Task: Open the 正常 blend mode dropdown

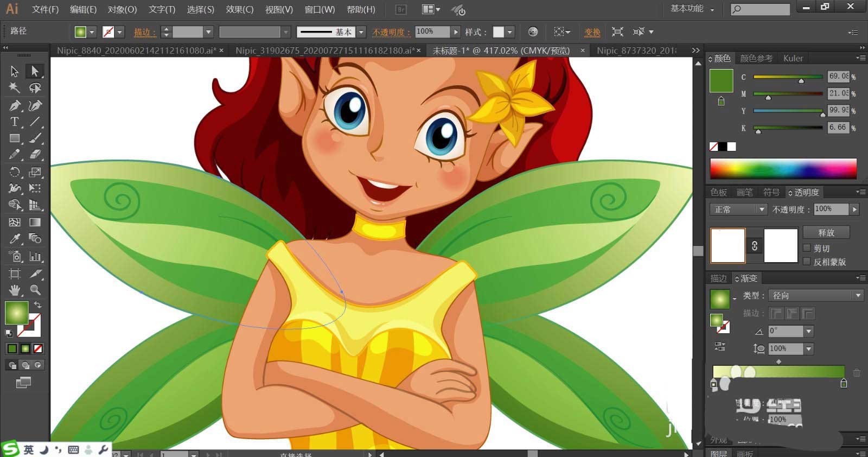Action: pos(738,209)
